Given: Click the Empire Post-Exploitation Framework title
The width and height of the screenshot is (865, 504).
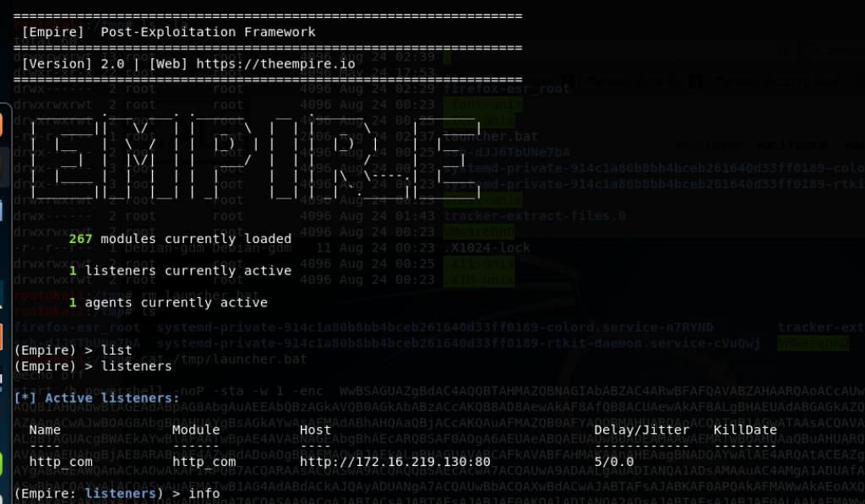Looking at the screenshot, I should tap(169, 32).
